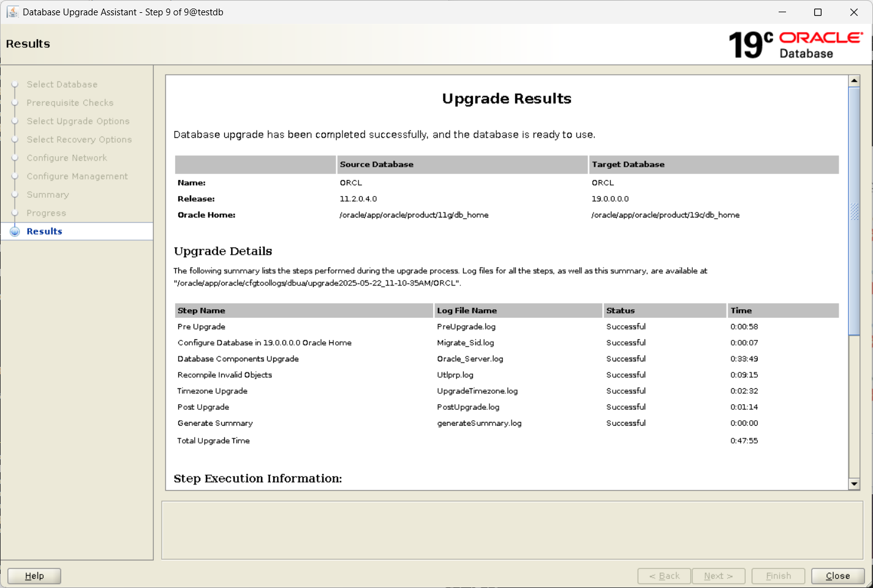Viewport: 873px width, 588px height.
Task: Click the source release 11.2.0.4.0 value
Action: (358, 199)
